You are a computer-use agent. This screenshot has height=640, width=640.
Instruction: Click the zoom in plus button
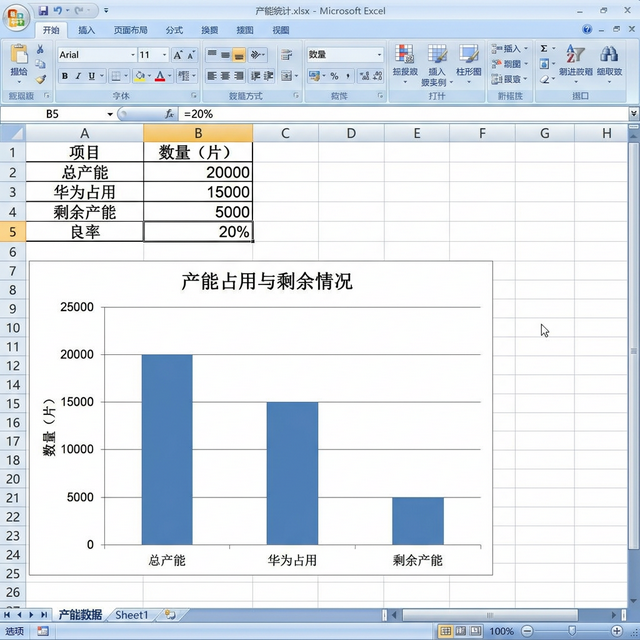pyautogui.click(x=618, y=631)
